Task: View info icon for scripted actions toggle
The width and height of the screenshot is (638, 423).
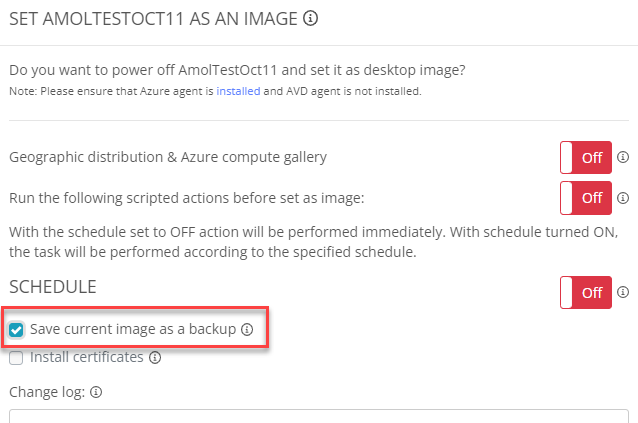Action: pos(623,198)
